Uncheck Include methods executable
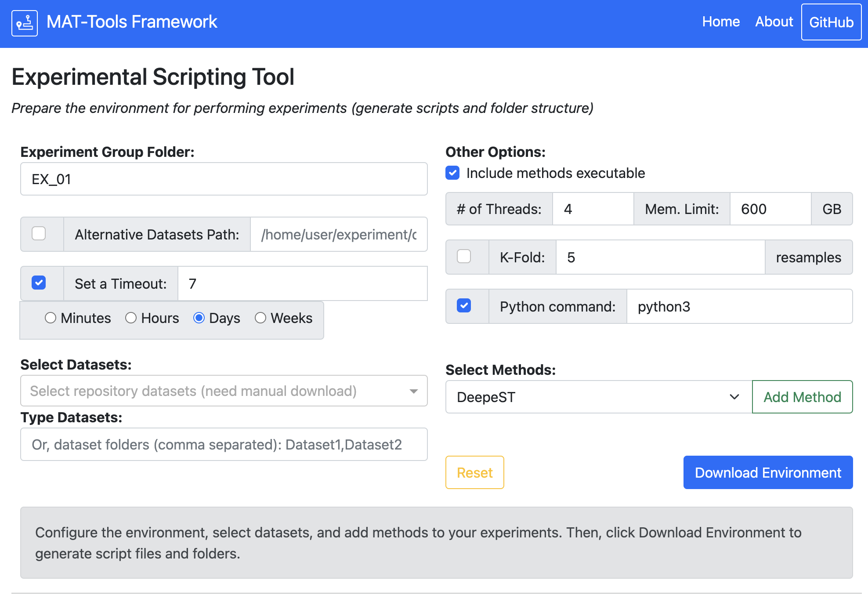Image resolution: width=868 pixels, height=602 pixels. coord(452,173)
